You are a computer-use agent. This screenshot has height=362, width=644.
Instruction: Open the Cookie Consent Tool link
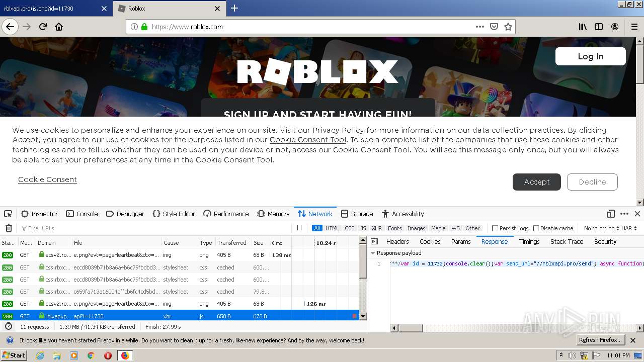click(308, 140)
